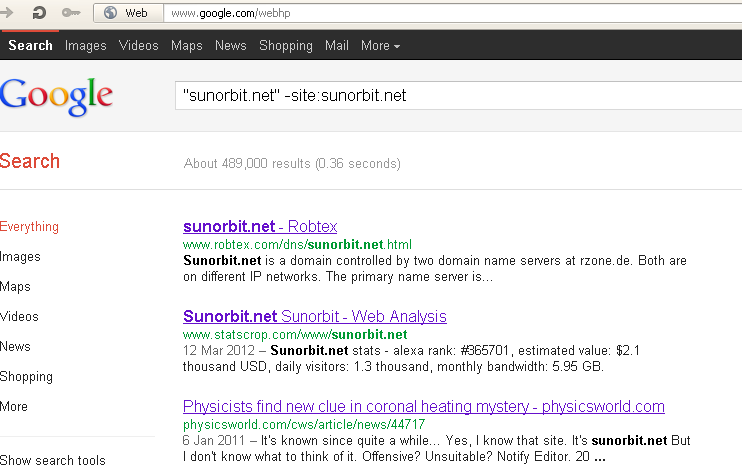Switch to Images in top navigation bar

click(86, 45)
